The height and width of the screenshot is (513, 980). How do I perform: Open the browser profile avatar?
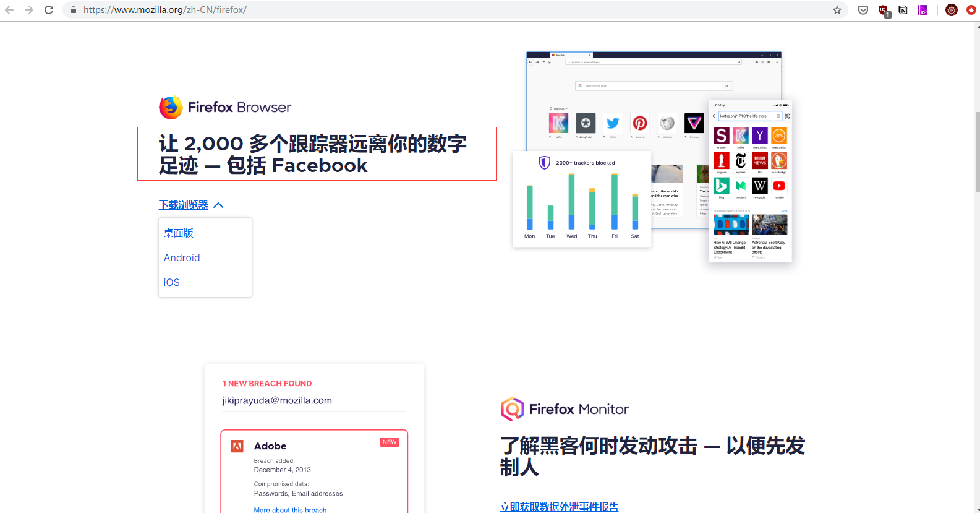tap(952, 10)
